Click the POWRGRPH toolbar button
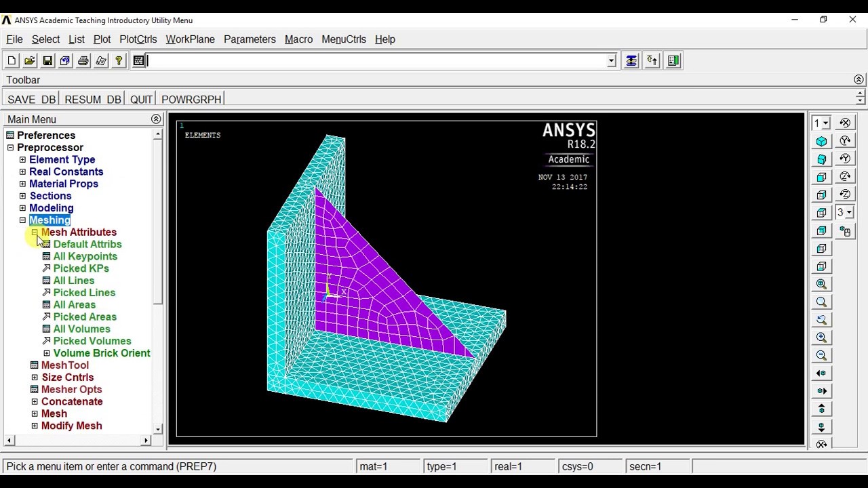This screenshot has height=488, width=868. [191, 100]
